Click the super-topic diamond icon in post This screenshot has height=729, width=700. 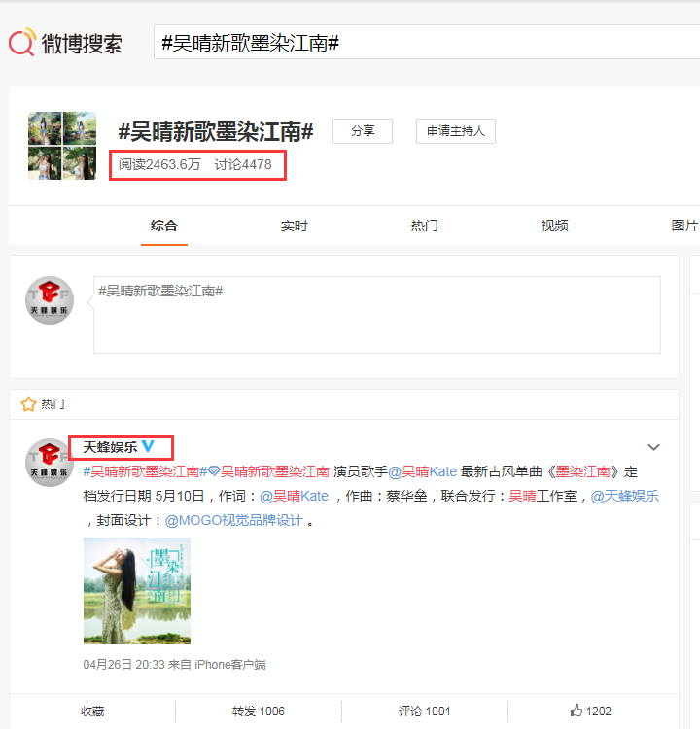point(213,471)
